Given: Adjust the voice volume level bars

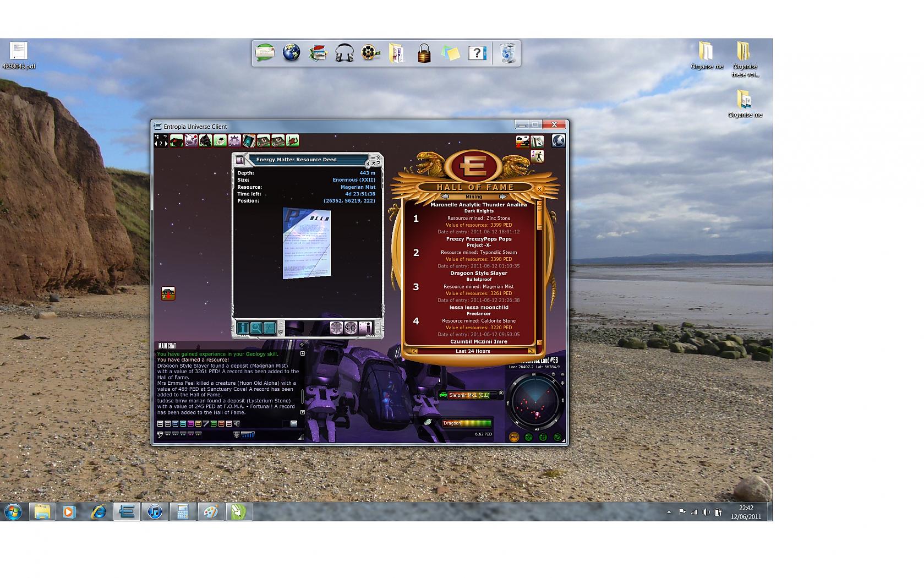Looking at the screenshot, I should click(248, 435).
